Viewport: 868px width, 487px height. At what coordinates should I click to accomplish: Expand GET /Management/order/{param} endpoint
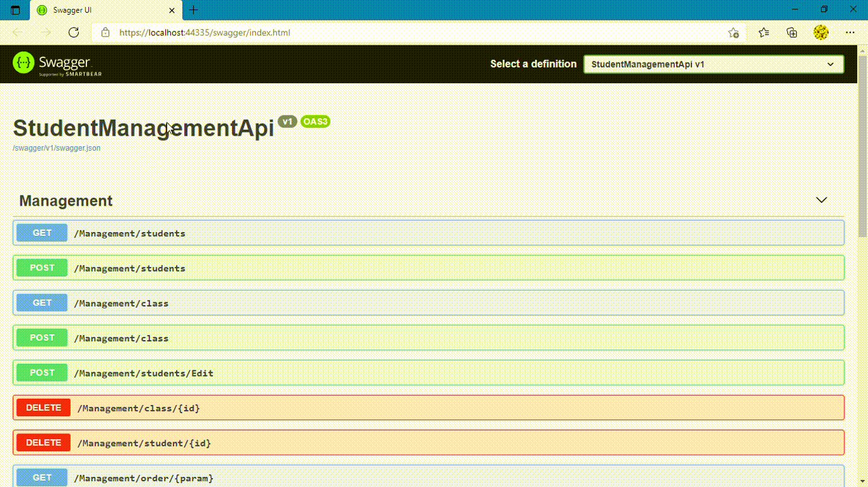[x=428, y=476]
